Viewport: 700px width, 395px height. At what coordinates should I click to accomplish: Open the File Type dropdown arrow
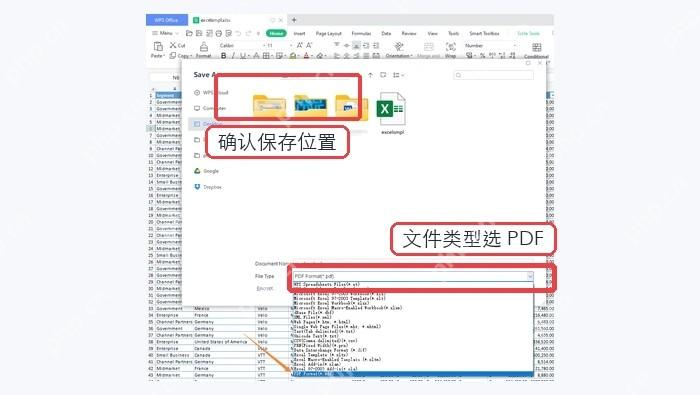tap(529, 276)
